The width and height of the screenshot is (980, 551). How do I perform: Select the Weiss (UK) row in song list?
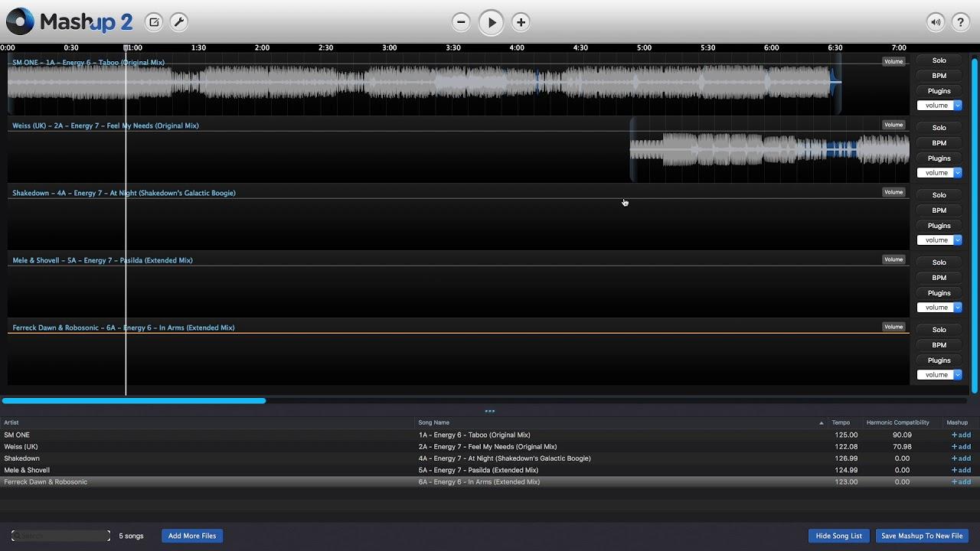[490, 447]
